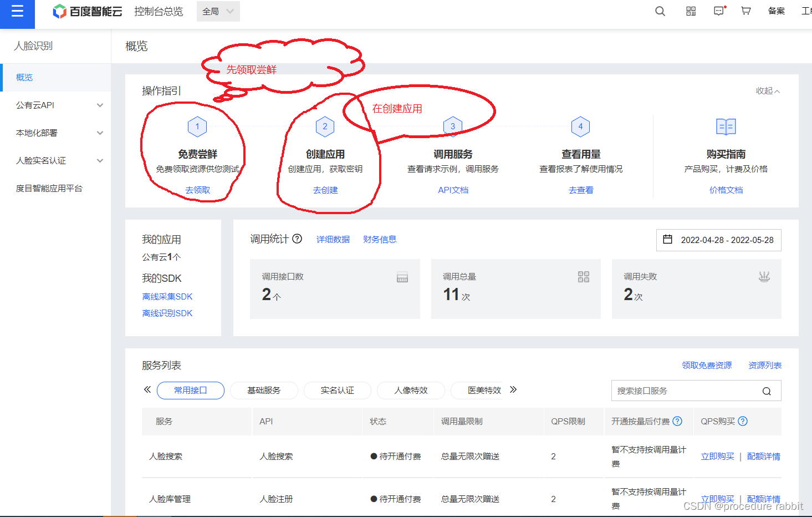The height and width of the screenshot is (517, 812).
Task: Click the search icon in 搜索接口服务 box
Action: click(x=767, y=391)
